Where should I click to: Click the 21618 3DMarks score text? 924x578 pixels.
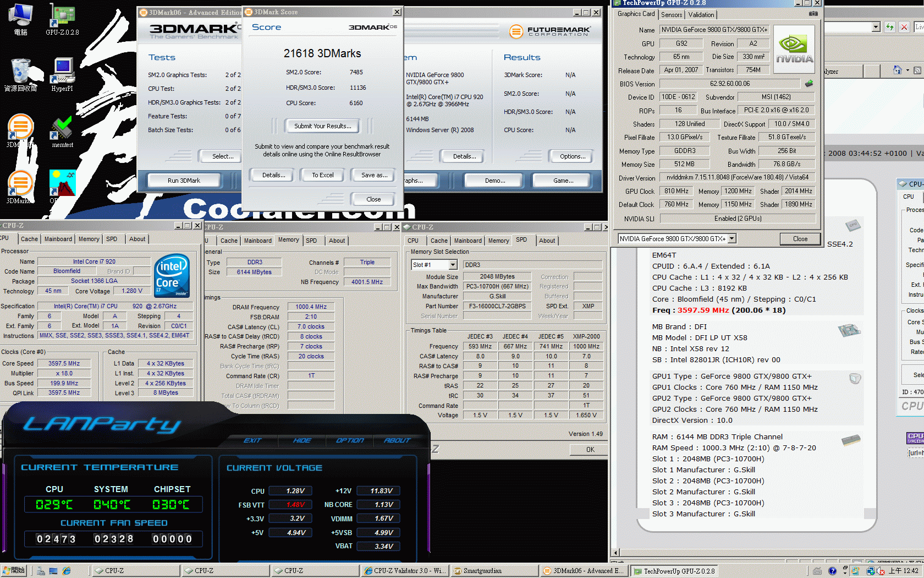click(322, 53)
